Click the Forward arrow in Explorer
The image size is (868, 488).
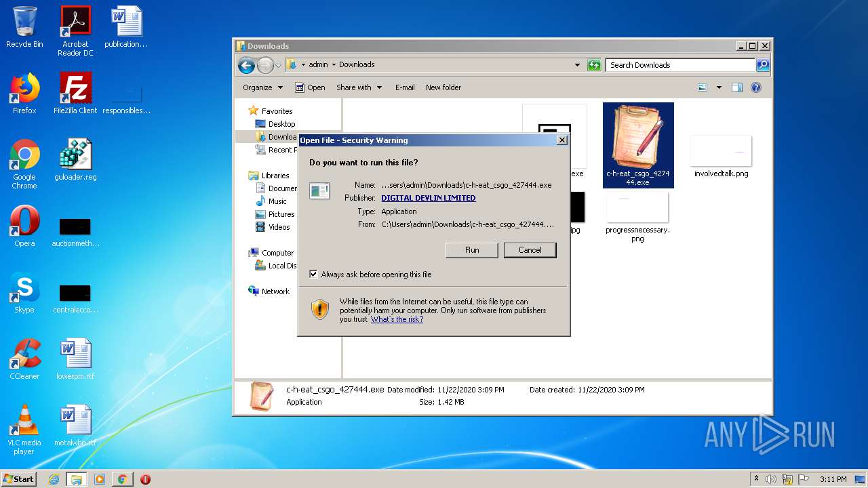265,65
